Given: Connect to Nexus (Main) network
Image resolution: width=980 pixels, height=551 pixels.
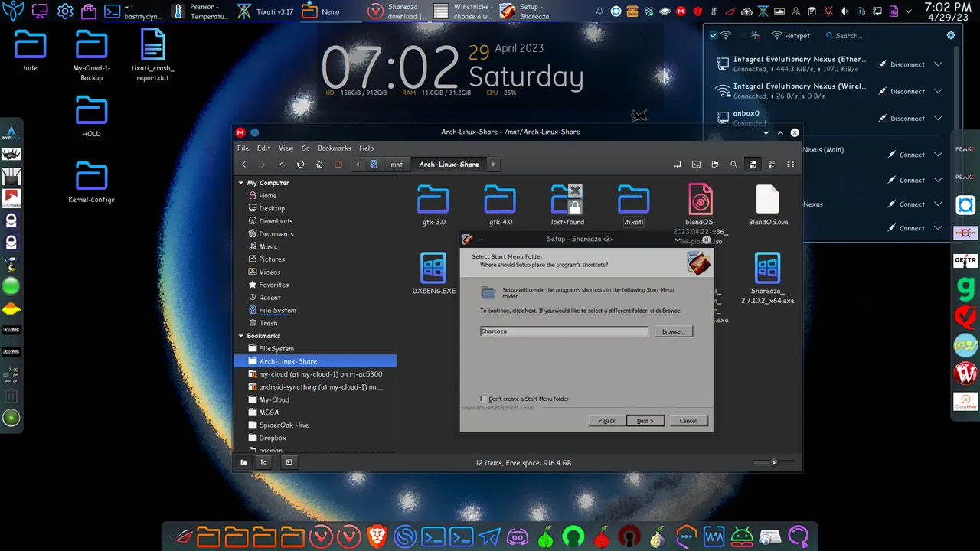Looking at the screenshot, I should click(x=906, y=155).
